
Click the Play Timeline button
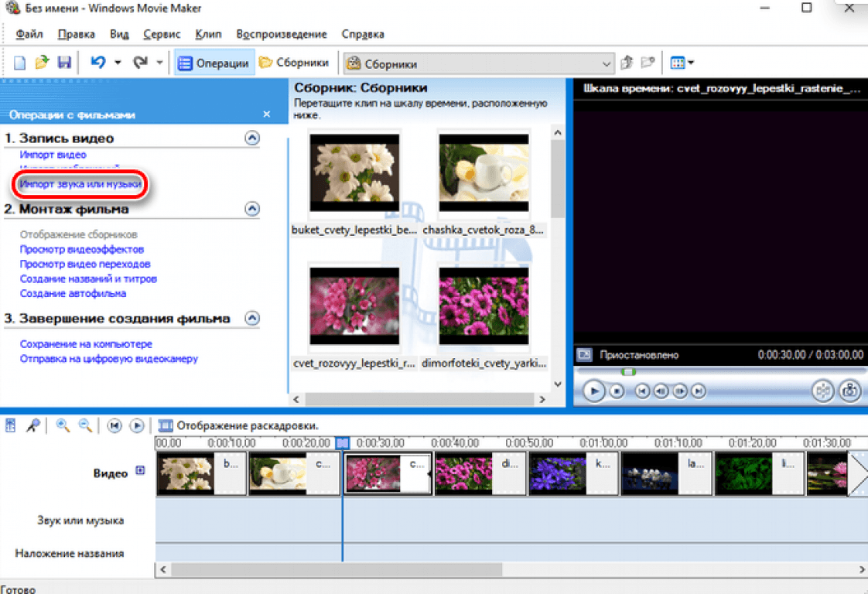point(137,425)
